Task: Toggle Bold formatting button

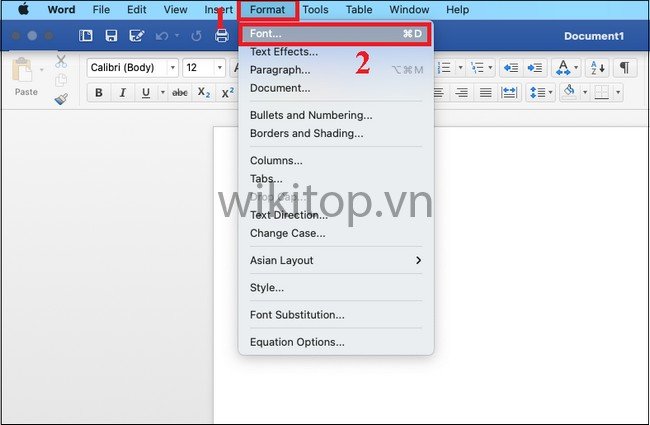Action: (x=99, y=92)
